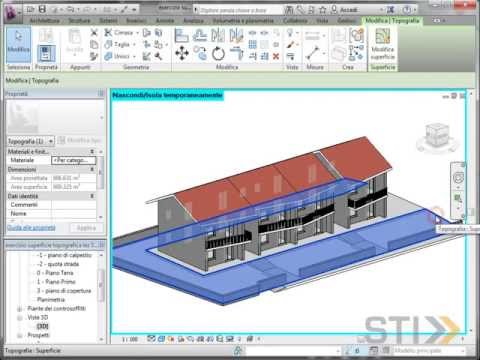The width and height of the screenshot is (480, 360).
Task: Select '-2 - quota strada' view
Action: (x=58, y=264)
